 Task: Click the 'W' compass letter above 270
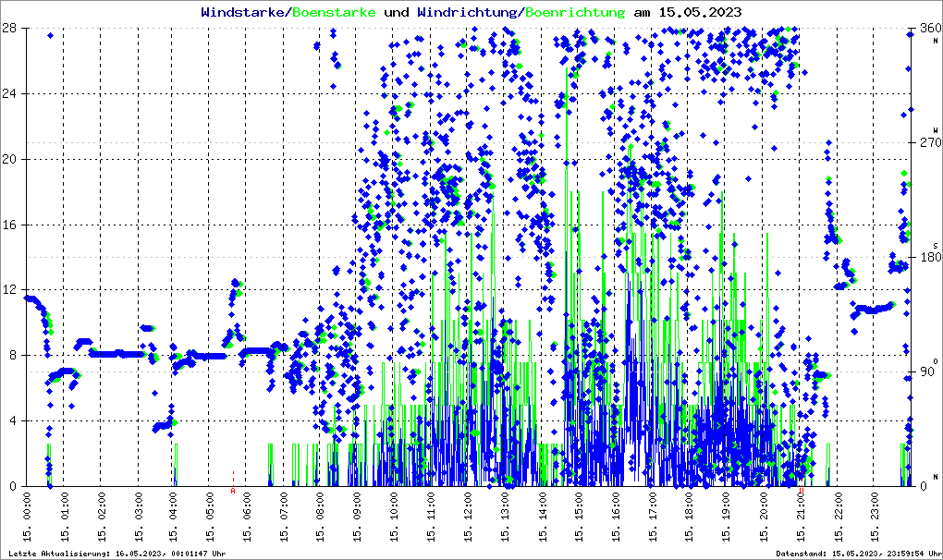click(936, 130)
